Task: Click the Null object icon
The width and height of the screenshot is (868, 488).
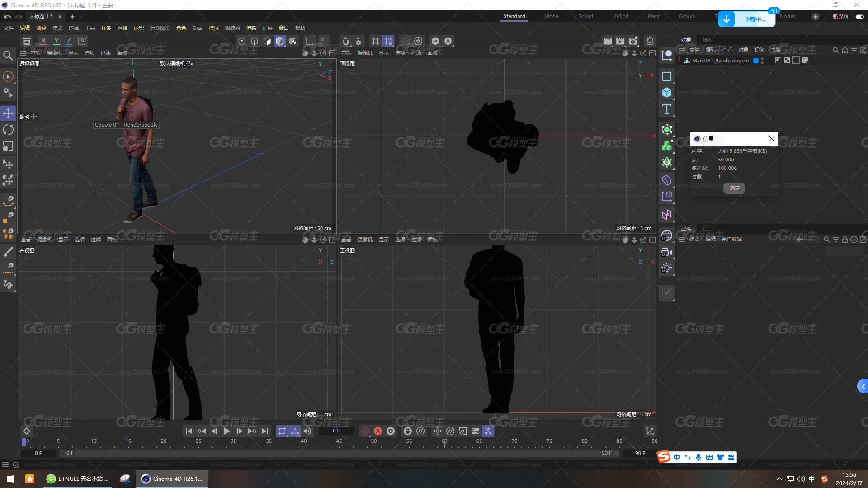Action: (667, 56)
